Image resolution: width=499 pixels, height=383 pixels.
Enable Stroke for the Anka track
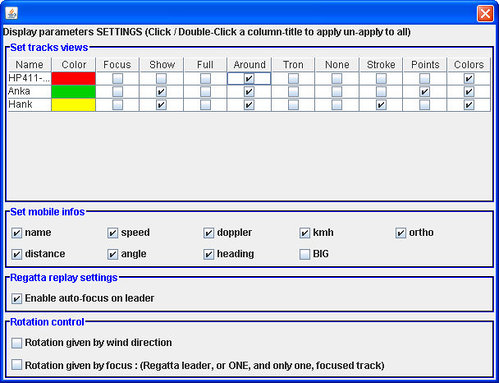coord(381,92)
